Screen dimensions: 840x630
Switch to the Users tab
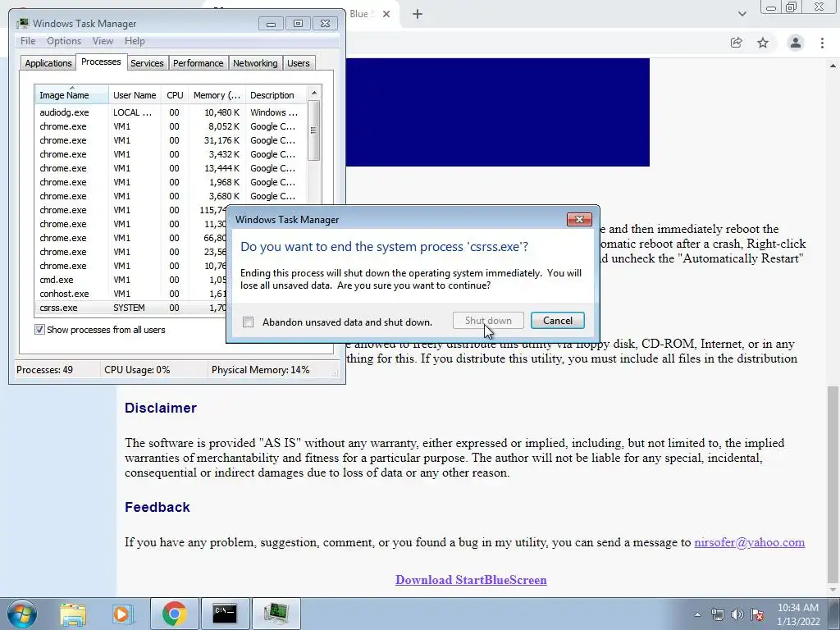point(299,63)
